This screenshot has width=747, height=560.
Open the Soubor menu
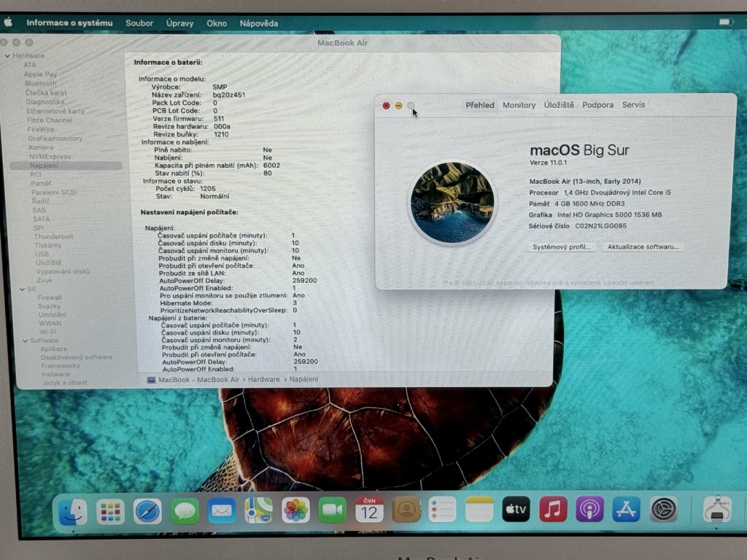(x=139, y=23)
